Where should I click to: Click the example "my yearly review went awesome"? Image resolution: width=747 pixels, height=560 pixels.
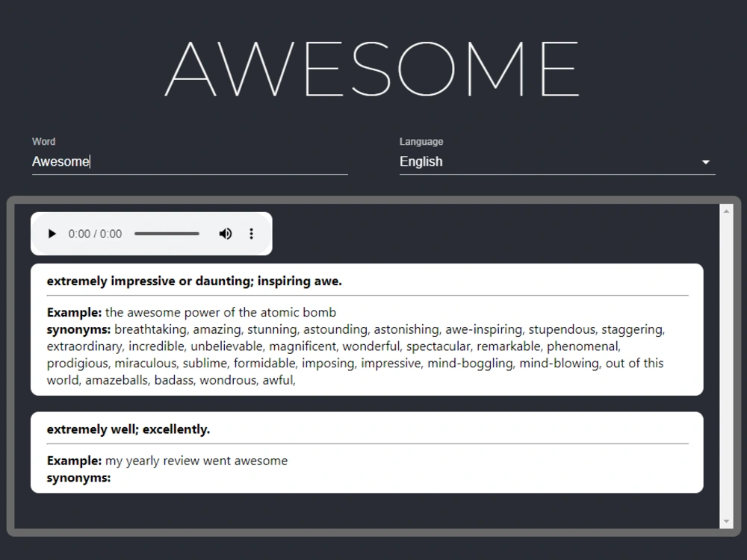(196, 461)
